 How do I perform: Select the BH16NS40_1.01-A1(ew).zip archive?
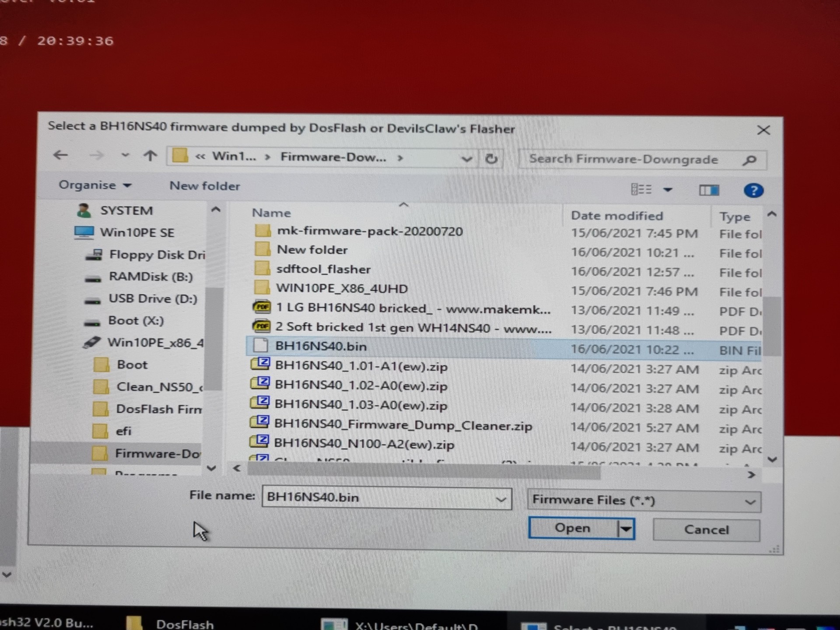(x=361, y=366)
